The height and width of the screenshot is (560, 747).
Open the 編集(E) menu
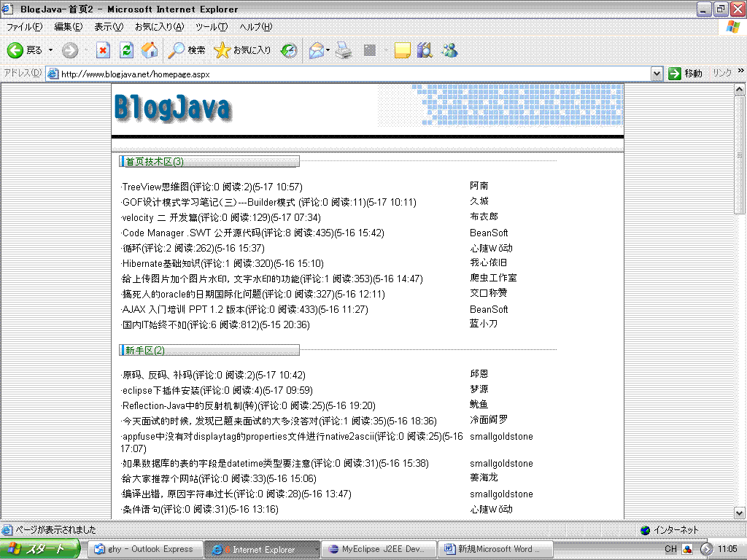[x=68, y=27]
